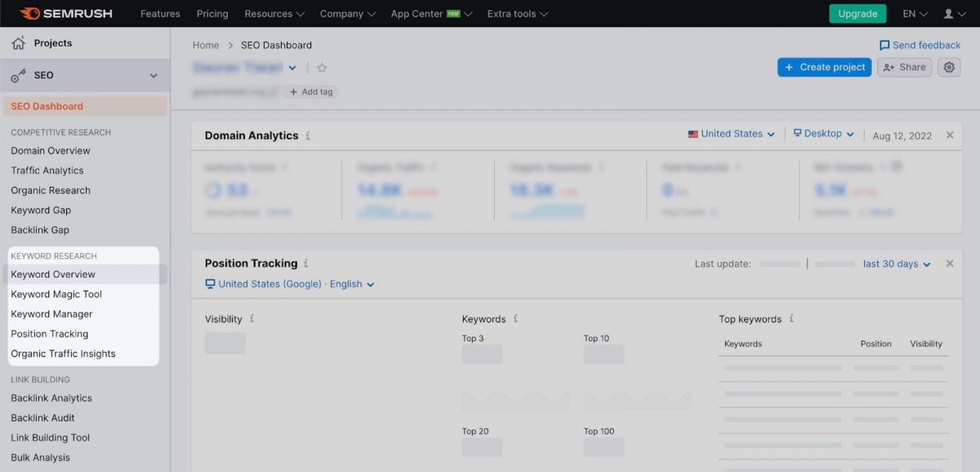The height and width of the screenshot is (472, 980).
Task: Click the Projects home icon in sidebar
Action: [18, 42]
